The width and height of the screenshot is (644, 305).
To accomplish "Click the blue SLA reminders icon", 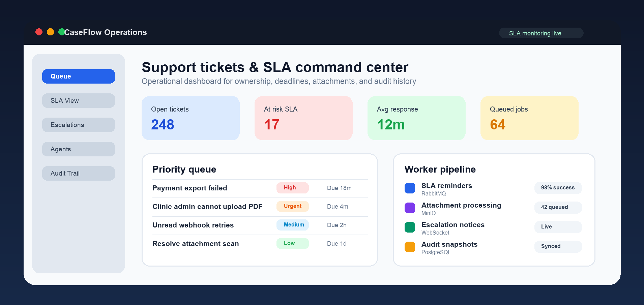I will click(x=410, y=188).
